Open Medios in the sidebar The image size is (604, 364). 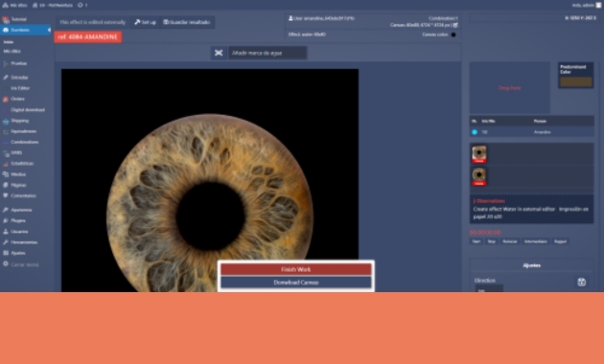18,174
